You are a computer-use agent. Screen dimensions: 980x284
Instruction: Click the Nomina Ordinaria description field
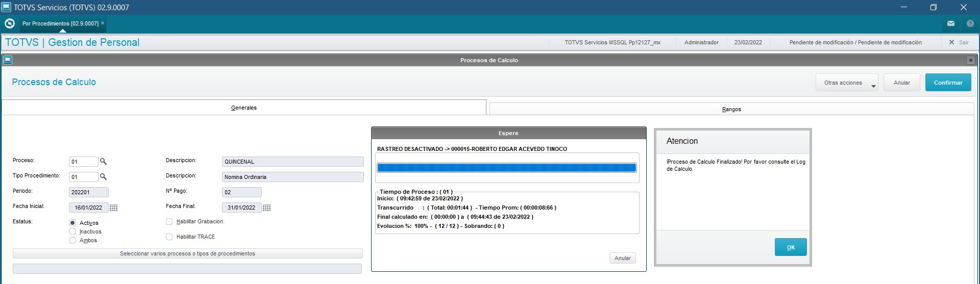pos(292,177)
